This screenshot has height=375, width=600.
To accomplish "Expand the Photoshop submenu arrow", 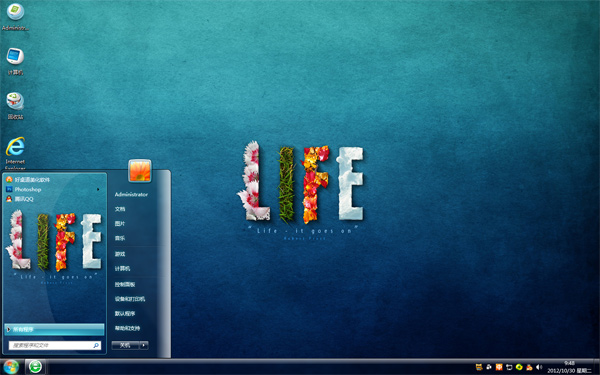I will [98, 189].
